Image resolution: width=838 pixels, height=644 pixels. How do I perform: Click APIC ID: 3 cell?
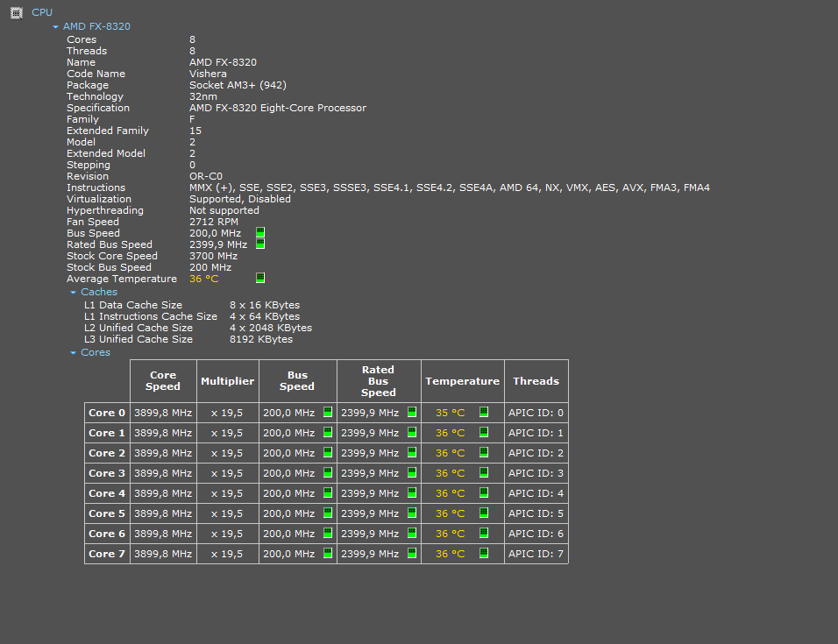point(536,473)
